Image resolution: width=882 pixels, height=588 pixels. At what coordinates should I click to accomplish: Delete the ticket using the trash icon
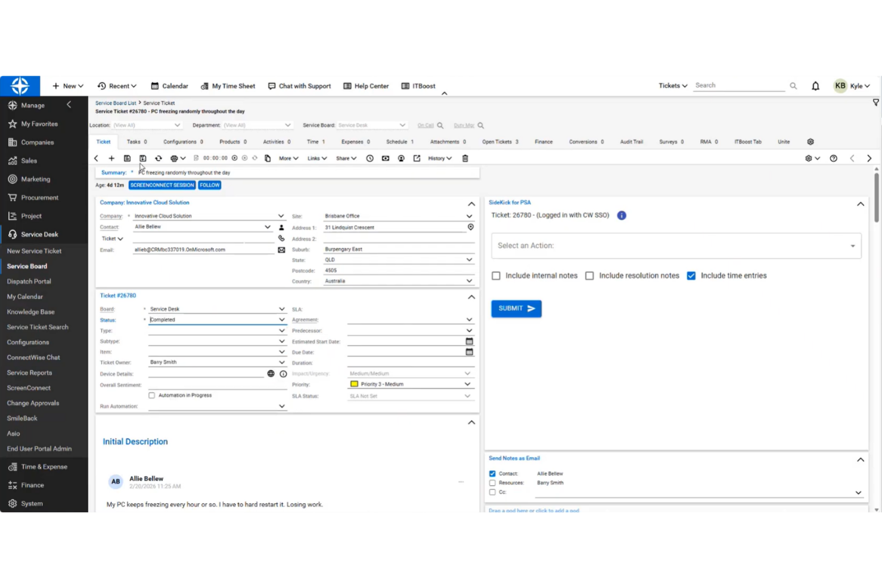click(x=465, y=158)
